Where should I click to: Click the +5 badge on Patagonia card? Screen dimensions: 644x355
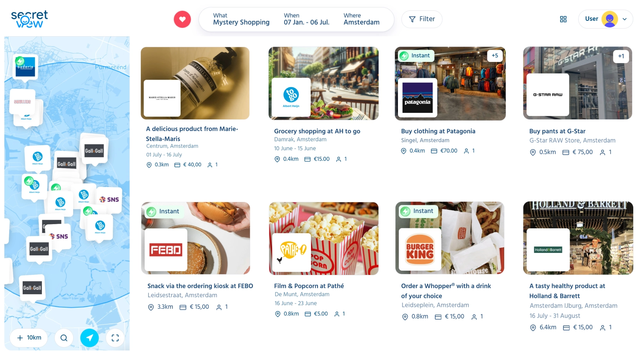pos(495,56)
